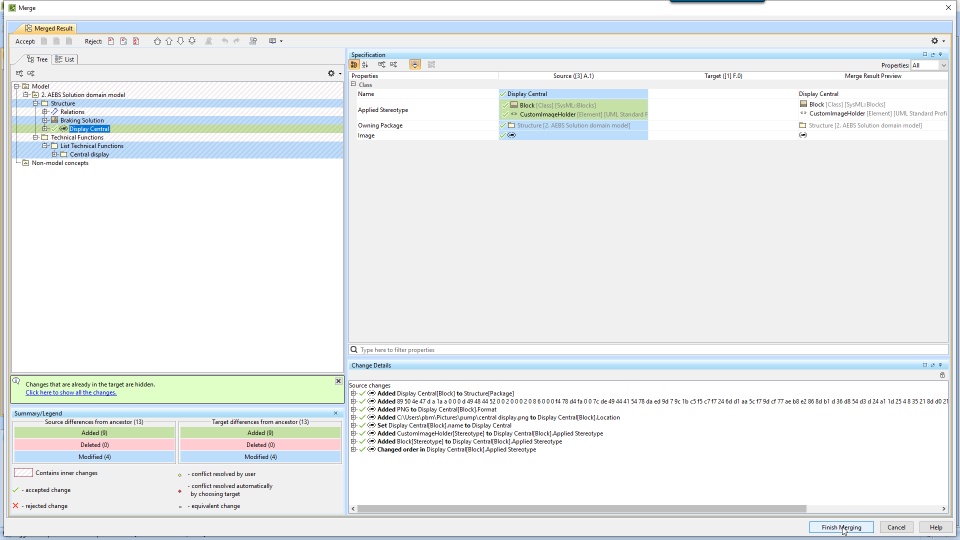960x540 pixels.
Task: Click the Finish Merging button
Action: [841, 527]
